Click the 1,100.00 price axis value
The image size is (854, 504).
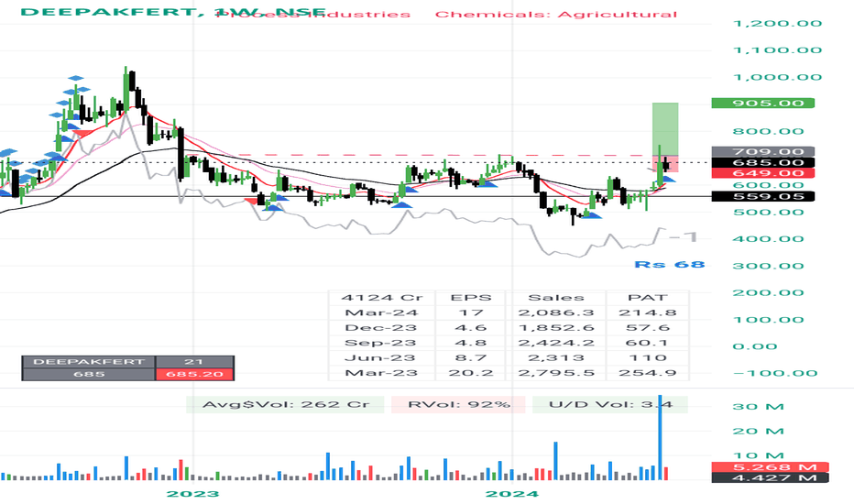click(777, 50)
